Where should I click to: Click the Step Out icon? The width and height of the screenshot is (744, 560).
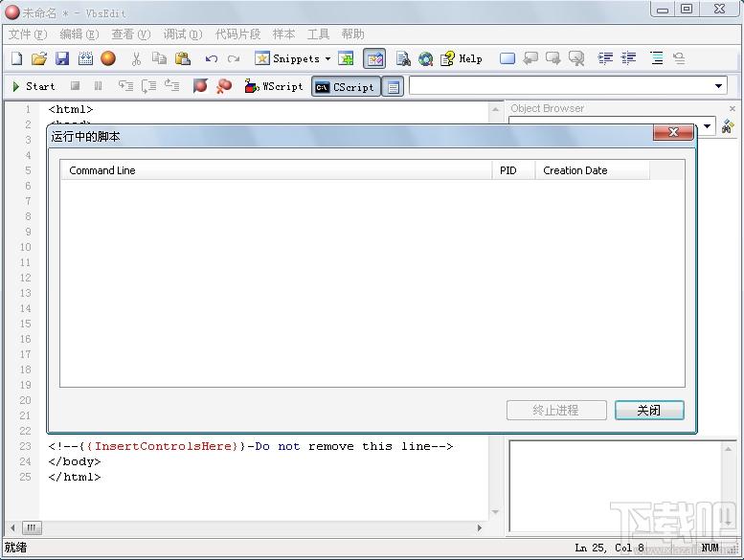(171, 86)
